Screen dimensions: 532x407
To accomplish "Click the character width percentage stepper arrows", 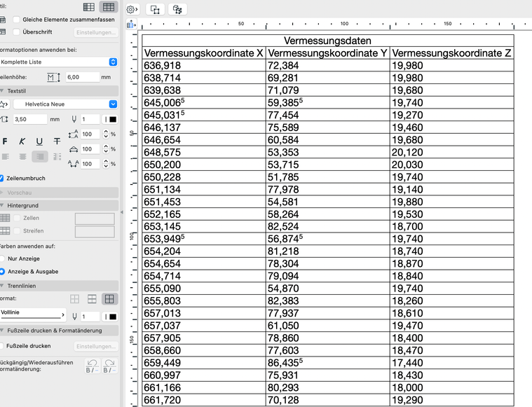I will [x=106, y=149].
